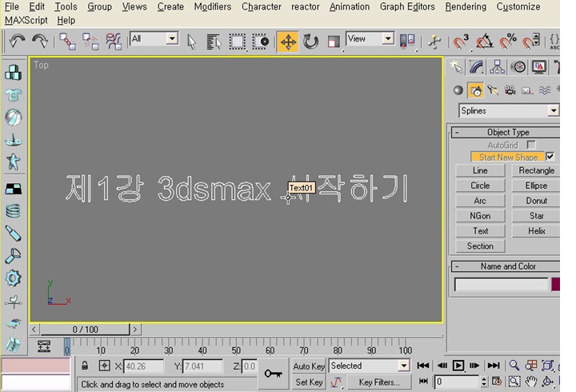
Task: Toggle Window/Crossing selection icon
Action: pos(261,42)
